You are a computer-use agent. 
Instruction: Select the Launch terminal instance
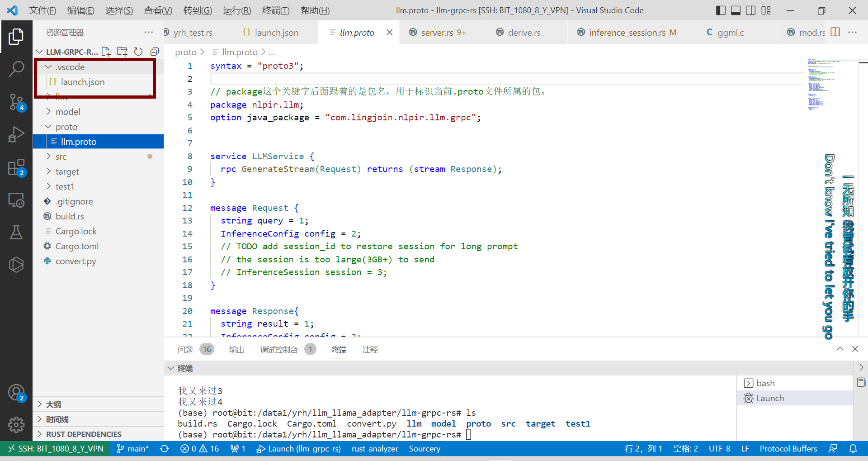tap(795, 398)
